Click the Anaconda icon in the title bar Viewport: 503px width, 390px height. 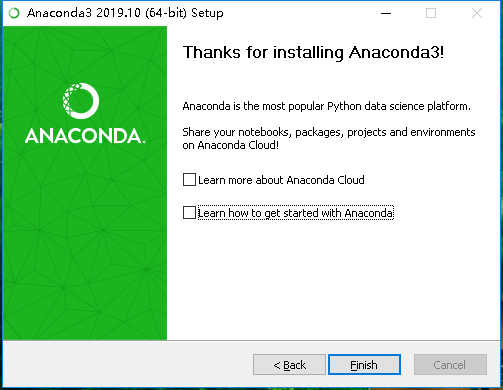click(x=14, y=13)
